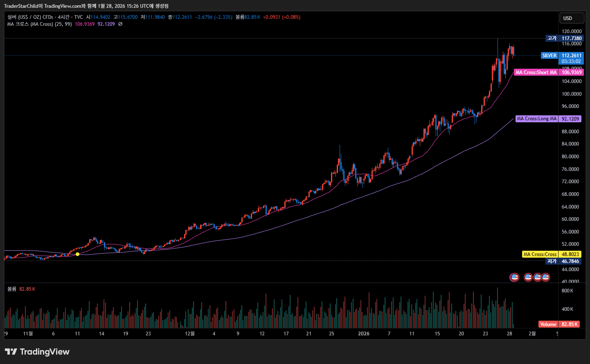Viewport: 590px width, 364px height.
Task: Click the yellow MA Cross:Cross label
Action: 540,254
